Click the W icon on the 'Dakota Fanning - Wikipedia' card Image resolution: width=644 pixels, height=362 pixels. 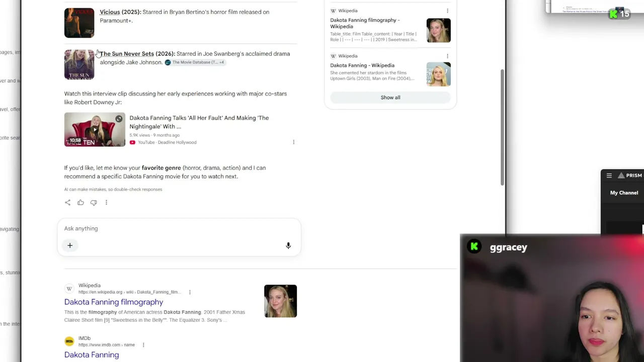(333, 56)
